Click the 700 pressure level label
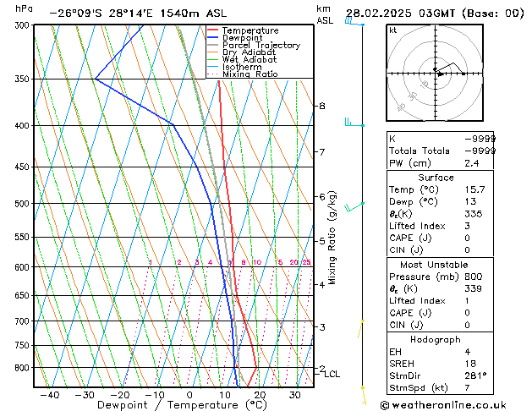The image size is (532, 411). [x=24, y=321]
